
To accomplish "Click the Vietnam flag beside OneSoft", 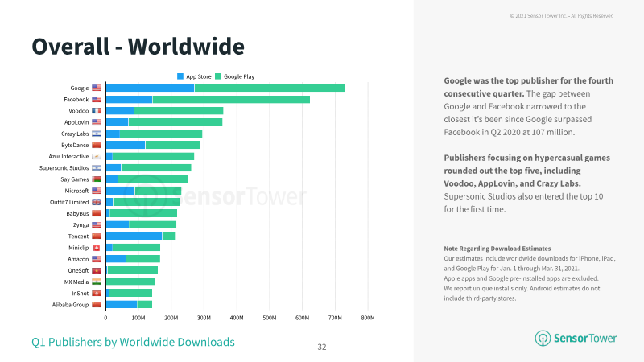I will click(97, 270).
